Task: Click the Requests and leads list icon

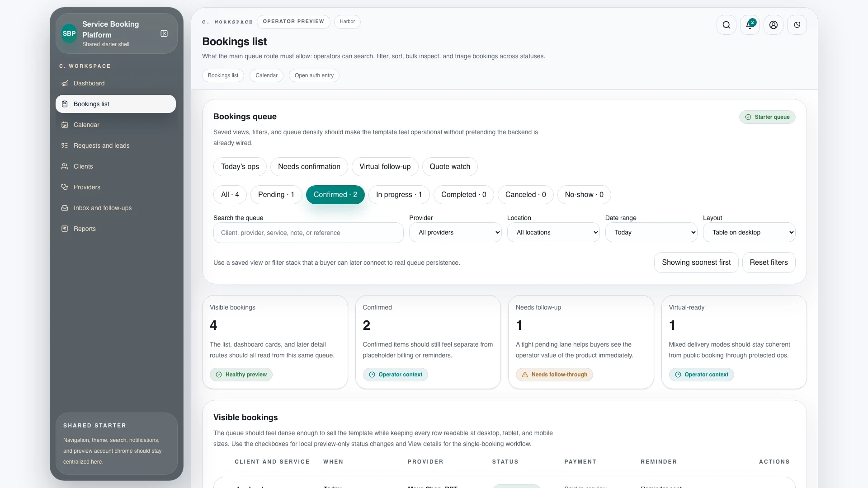Action: click(65, 145)
